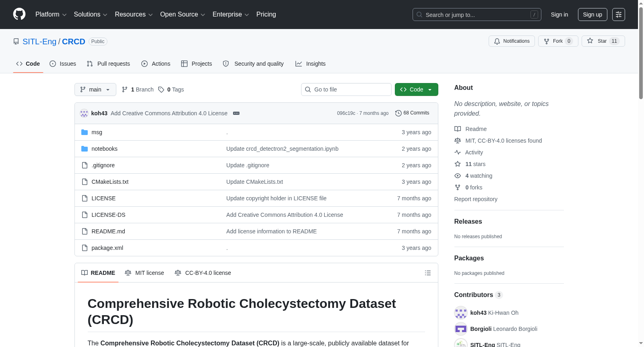Select the Code repository tab
The image size is (644, 347).
point(28,64)
